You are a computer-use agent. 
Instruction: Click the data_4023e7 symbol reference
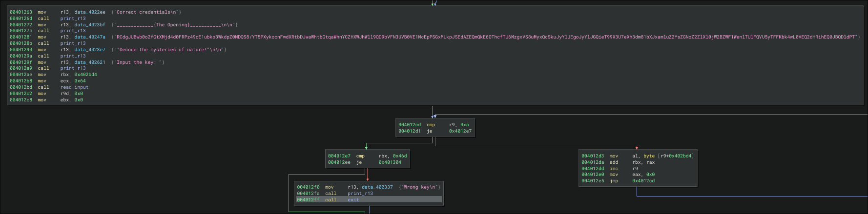tap(89, 50)
